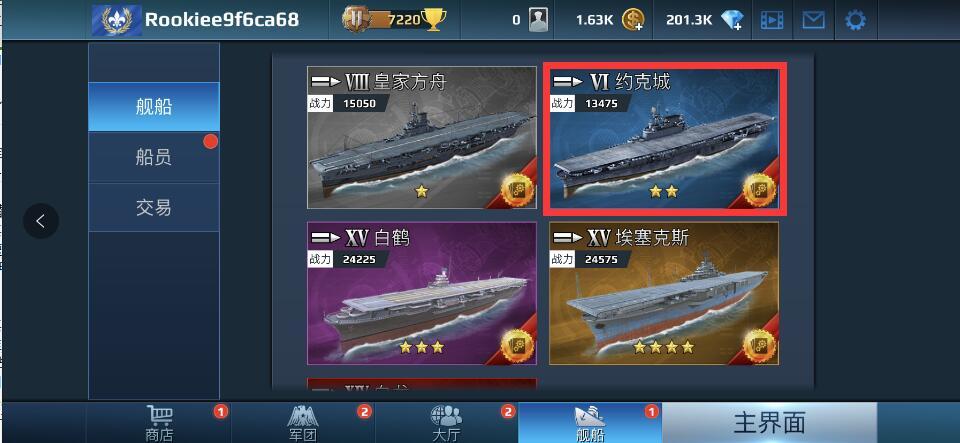Click the player avatar emblem
Viewport: 960px width, 443px height.
pyautogui.click(x=117, y=20)
